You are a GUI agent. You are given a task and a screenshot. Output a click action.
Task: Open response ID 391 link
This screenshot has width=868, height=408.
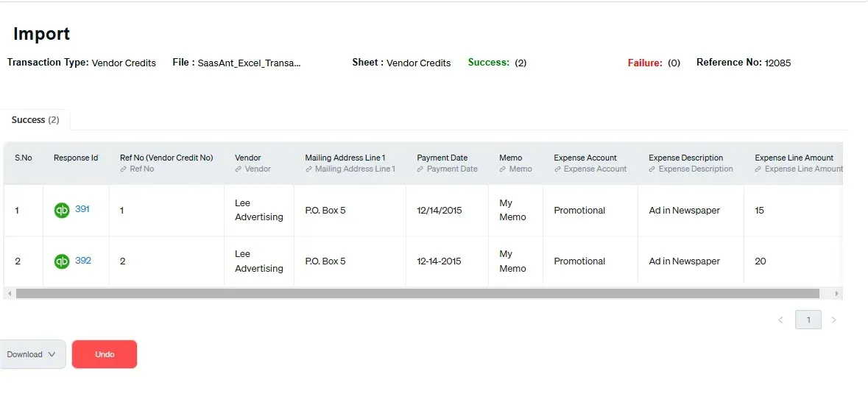(82, 209)
